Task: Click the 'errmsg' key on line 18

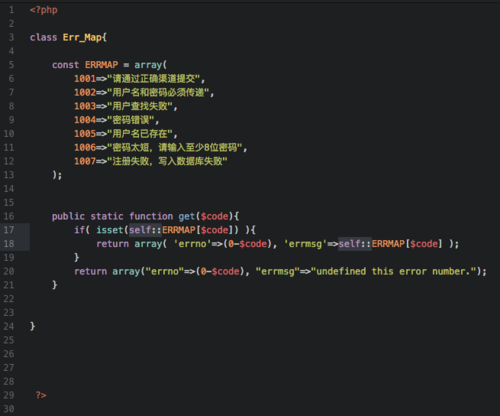Action: [x=305, y=244]
